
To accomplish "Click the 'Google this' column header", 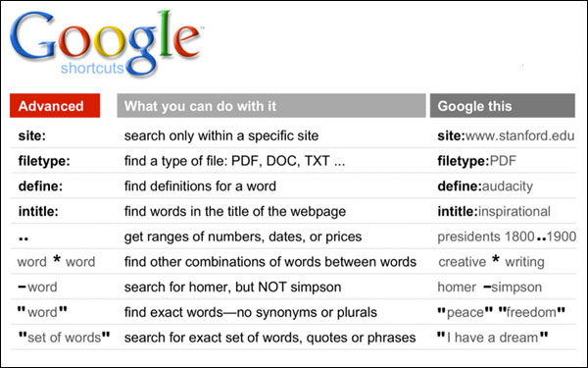I will pos(503,106).
